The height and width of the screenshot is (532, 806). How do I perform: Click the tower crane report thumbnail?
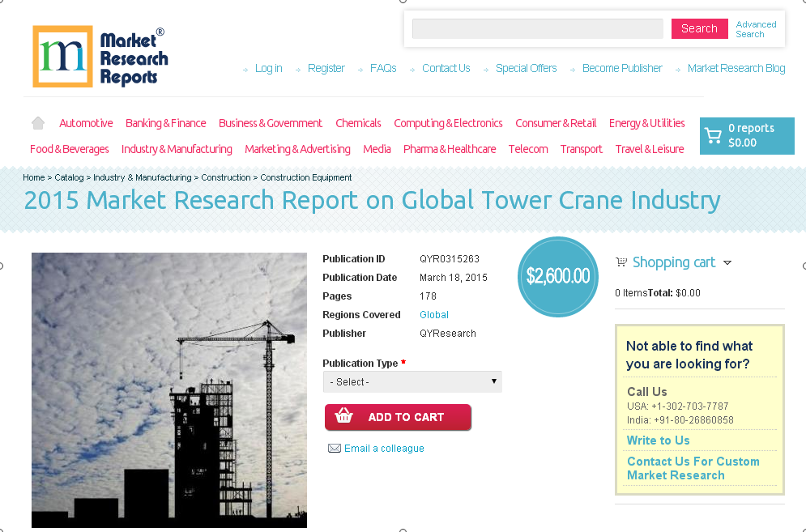168,389
